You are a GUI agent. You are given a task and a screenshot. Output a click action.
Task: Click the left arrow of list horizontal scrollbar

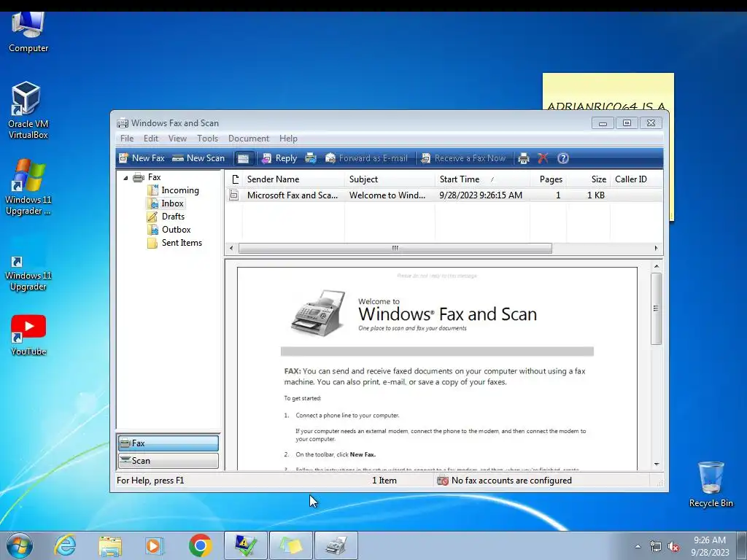click(231, 248)
